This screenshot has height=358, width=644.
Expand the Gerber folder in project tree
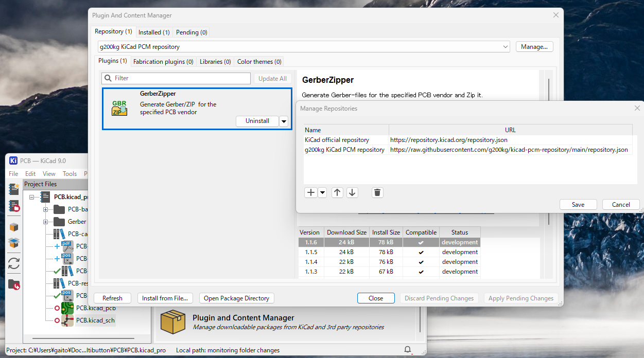[x=45, y=222]
